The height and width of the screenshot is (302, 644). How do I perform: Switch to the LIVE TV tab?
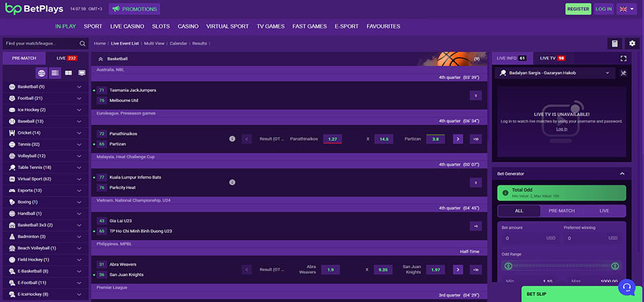552,58
